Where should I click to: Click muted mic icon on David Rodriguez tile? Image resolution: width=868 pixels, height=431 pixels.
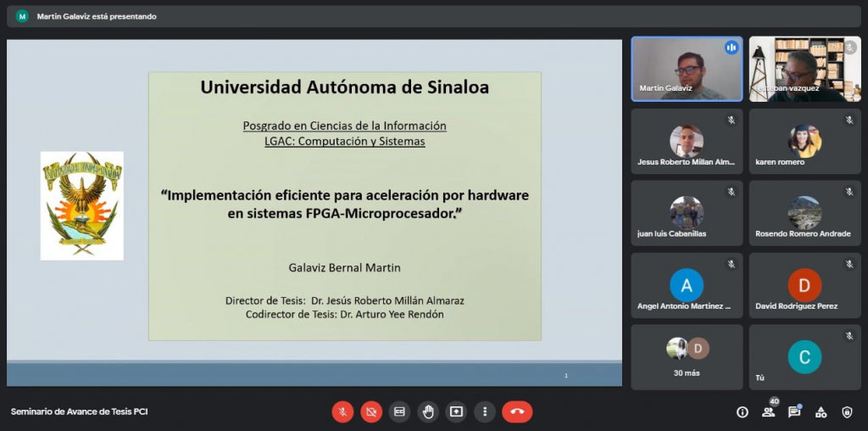(849, 264)
